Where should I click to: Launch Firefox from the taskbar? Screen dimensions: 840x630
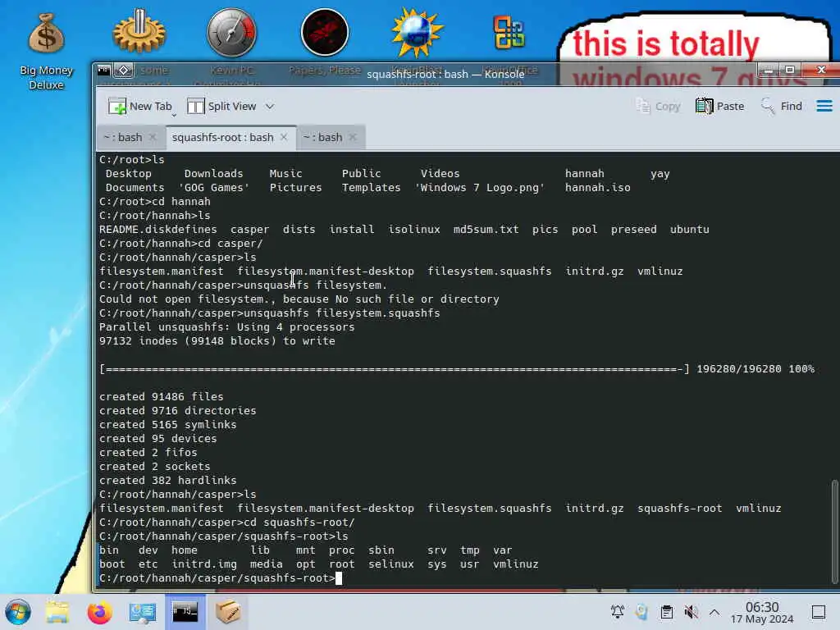[x=99, y=612]
